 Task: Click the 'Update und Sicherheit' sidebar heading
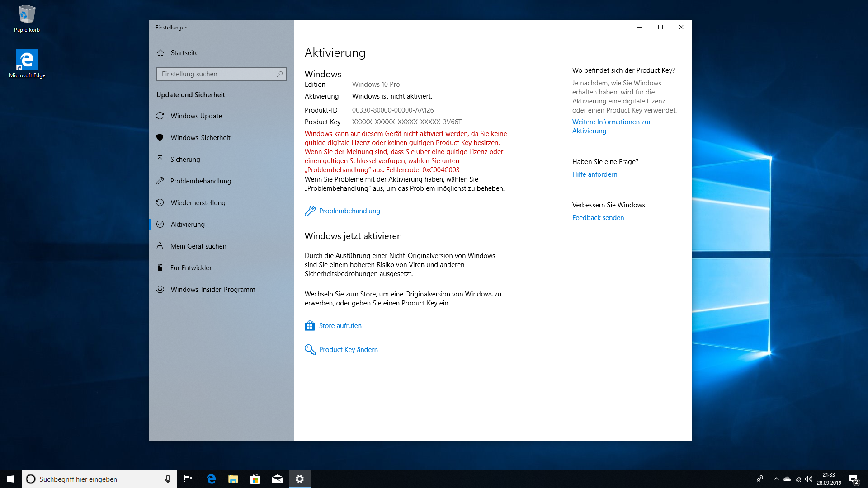[x=190, y=95]
